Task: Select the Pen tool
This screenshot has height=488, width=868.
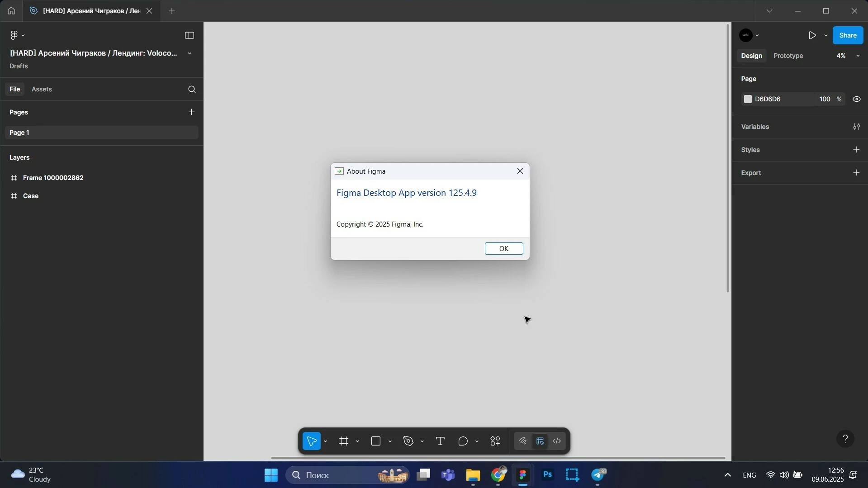Action: click(x=408, y=441)
